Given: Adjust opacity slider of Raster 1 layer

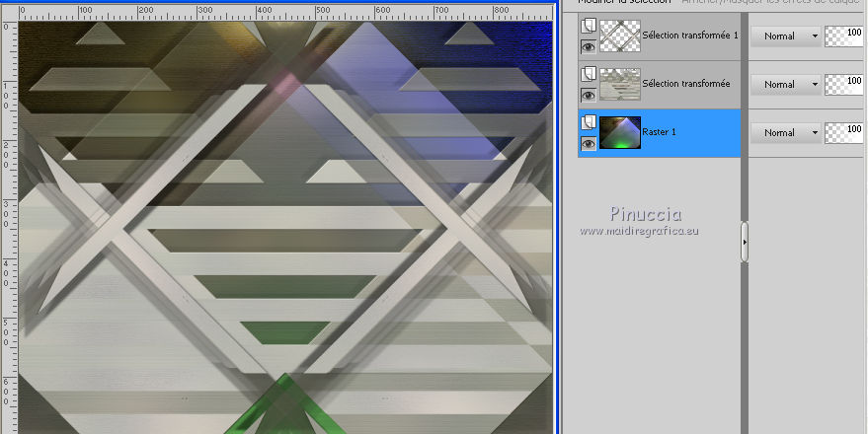Looking at the screenshot, I should 844,133.
